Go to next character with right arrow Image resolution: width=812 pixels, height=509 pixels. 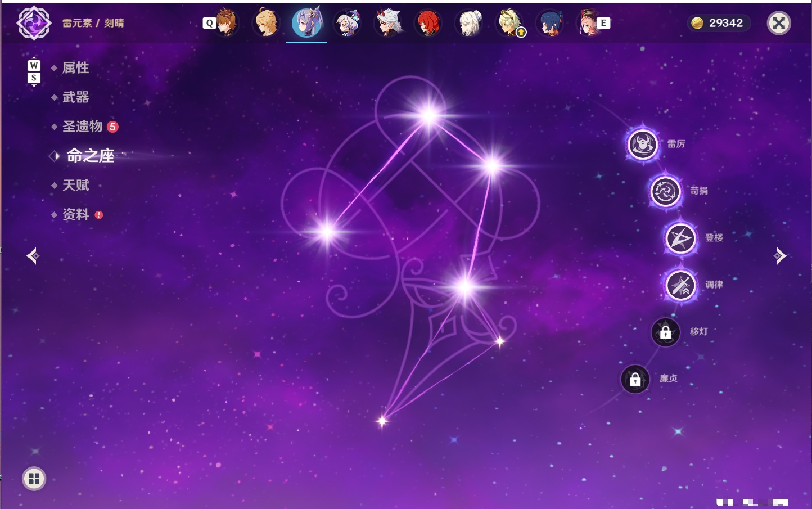pyautogui.click(x=780, y=256)
